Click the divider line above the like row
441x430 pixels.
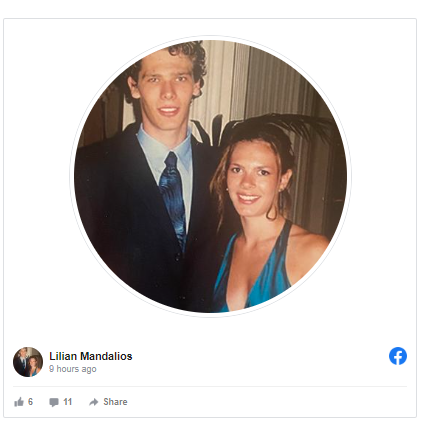click(x=210, y=387)
